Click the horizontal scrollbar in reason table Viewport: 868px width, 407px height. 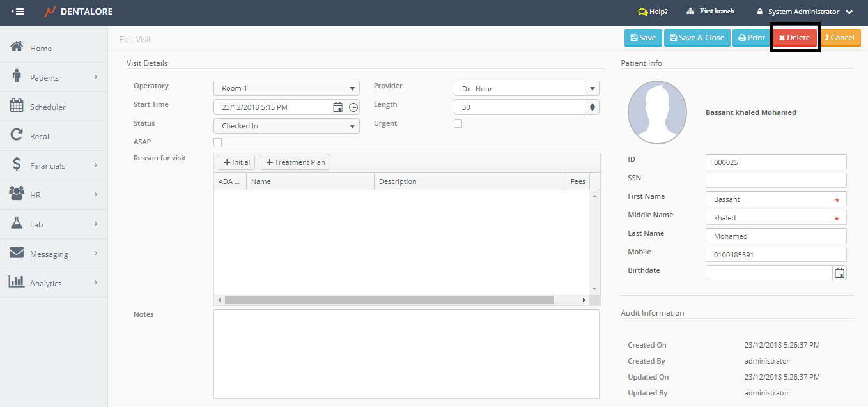[389, 300]
